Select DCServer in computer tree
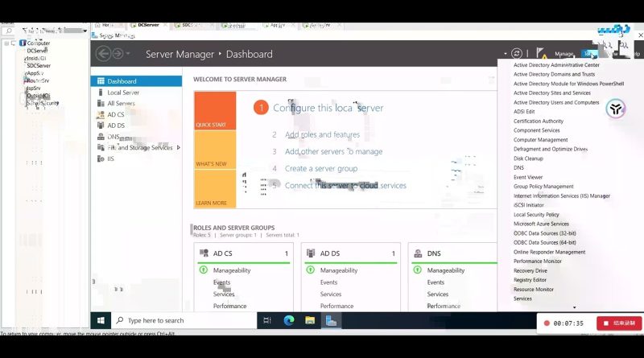Image resolution: width=644 pixels, height=358 pixels. 37,51
